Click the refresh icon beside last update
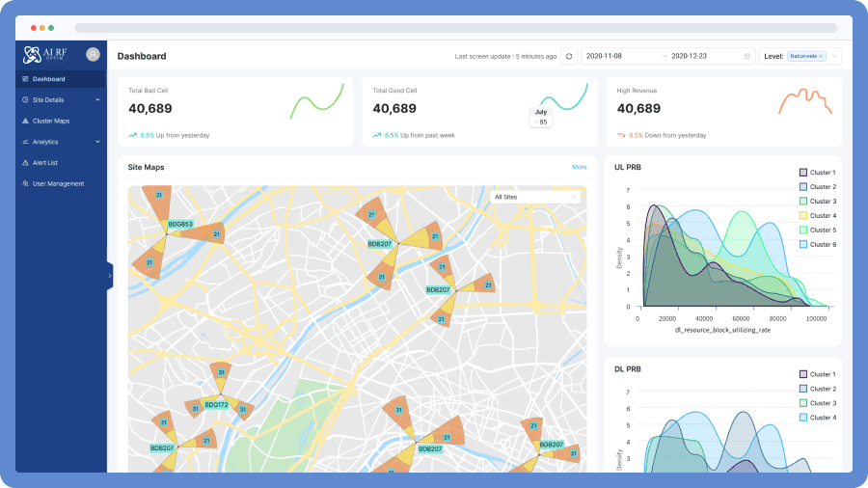Screen dimensions: 868x488 coord(568,57)
